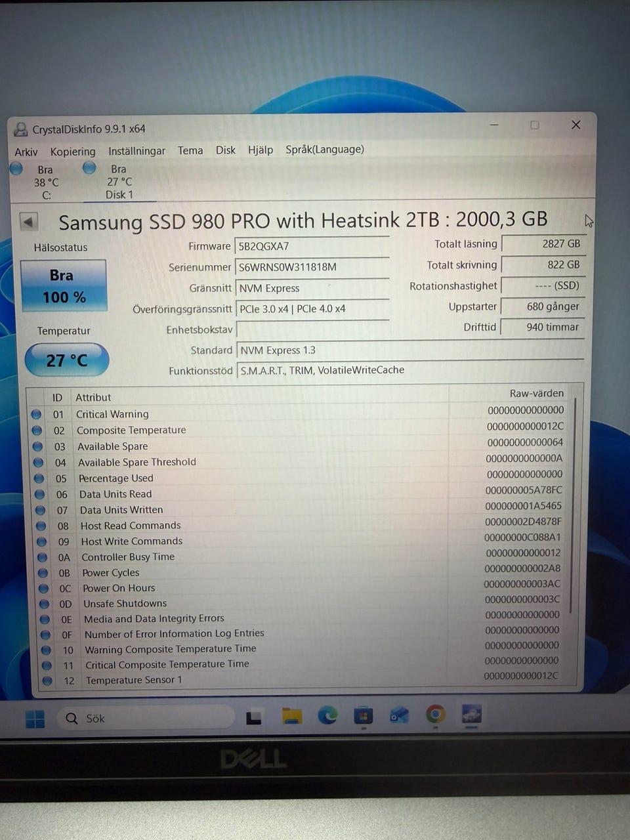This screenshot has height=840, width=630.
Task: Click status dot for Host Read Commands
Action: (41, 526)
